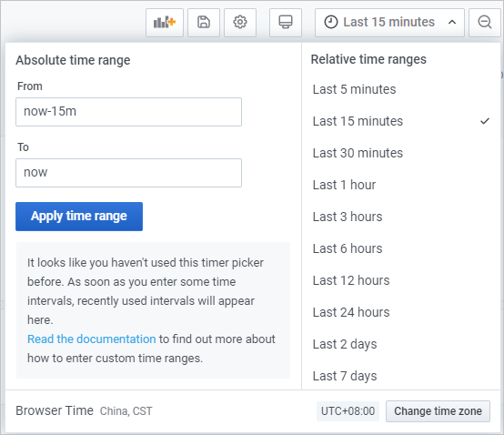Click the Change time zone button
This screenshot has height=435, width=504.
pos(438,411)
